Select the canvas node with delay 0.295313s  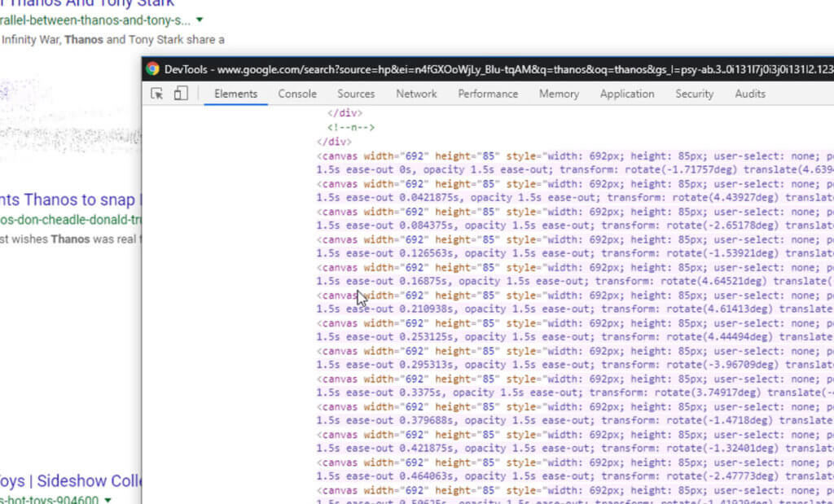coord(575,357)
